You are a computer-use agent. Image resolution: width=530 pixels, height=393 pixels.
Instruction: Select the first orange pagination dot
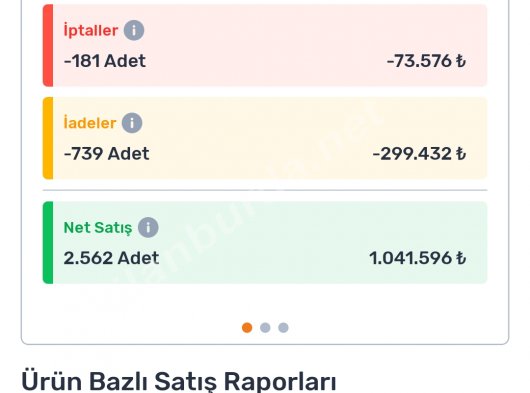[x=247, y=327]
